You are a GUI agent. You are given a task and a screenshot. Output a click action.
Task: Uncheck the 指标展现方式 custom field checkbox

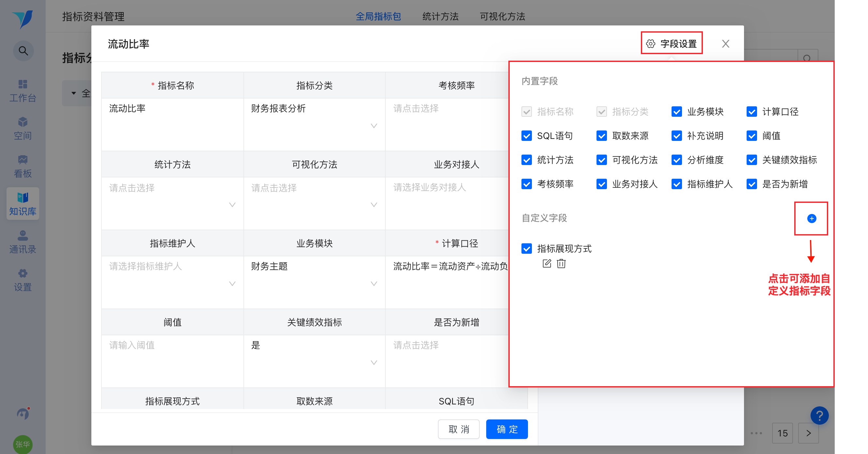pyautogui.click(x=526, y=249)
